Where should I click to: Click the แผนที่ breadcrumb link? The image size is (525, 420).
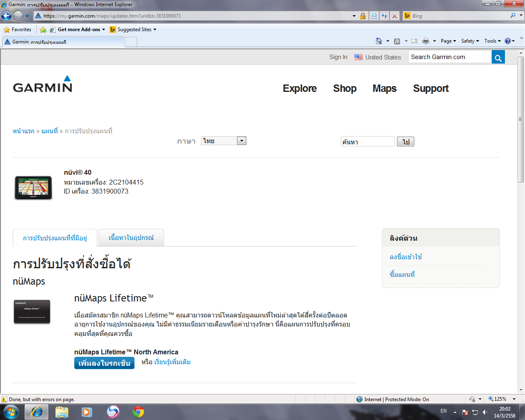coord(50,131)
